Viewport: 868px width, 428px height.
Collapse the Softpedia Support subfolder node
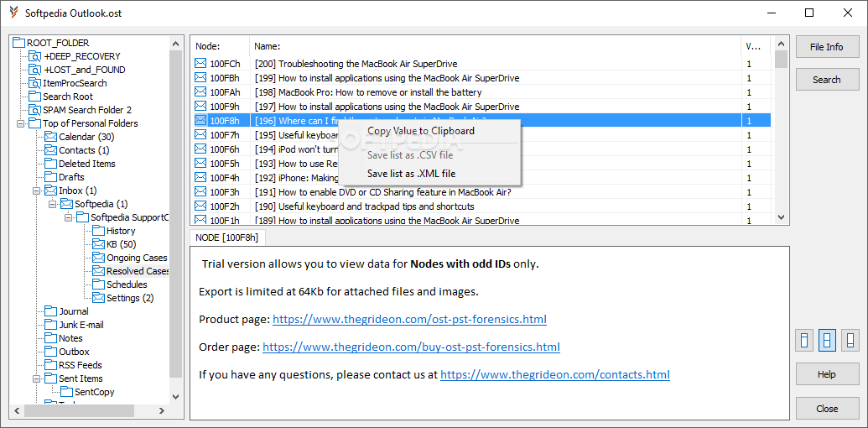68,217
